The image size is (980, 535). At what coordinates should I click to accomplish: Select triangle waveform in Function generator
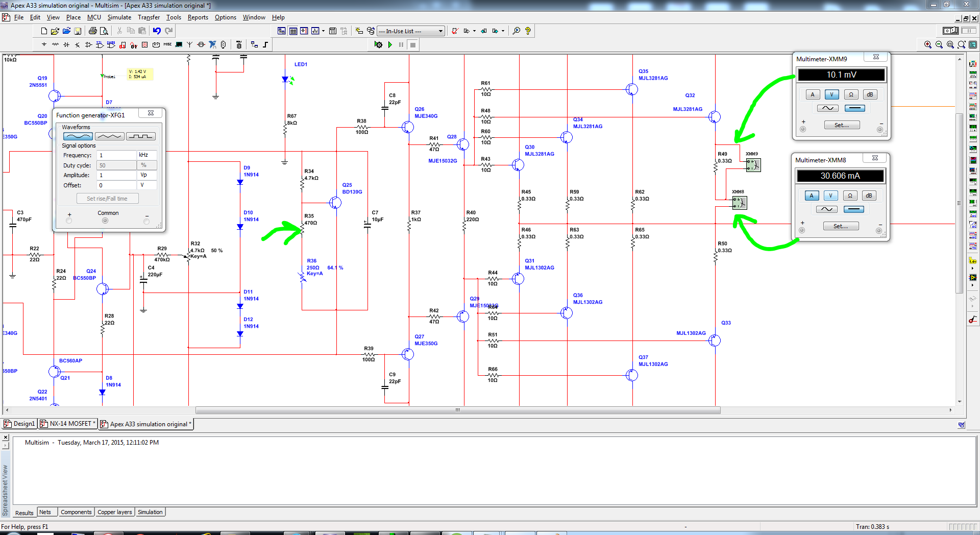110,136
